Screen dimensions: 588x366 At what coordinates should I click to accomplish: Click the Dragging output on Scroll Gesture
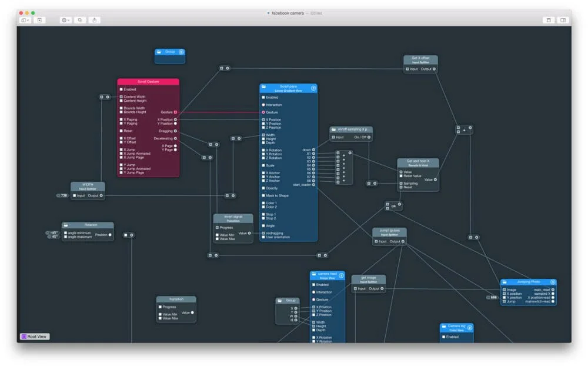tap(175, 131)
